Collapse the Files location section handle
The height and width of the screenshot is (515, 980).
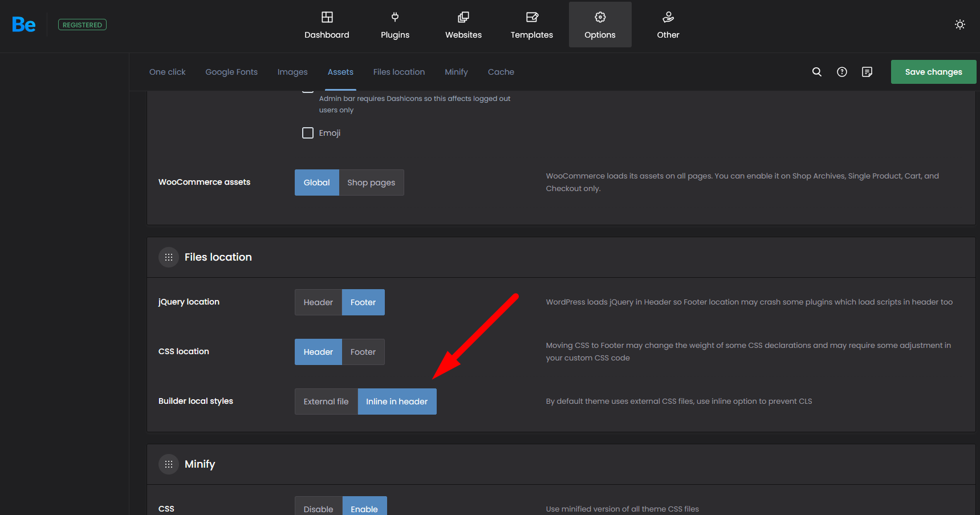point(169,257)
